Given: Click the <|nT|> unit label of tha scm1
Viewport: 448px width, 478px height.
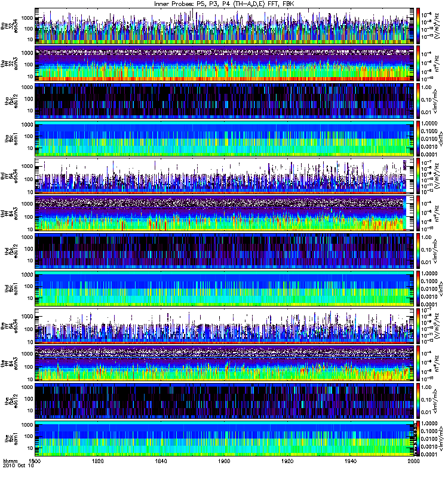Looking at the screenshot, I should pos(440,139).
